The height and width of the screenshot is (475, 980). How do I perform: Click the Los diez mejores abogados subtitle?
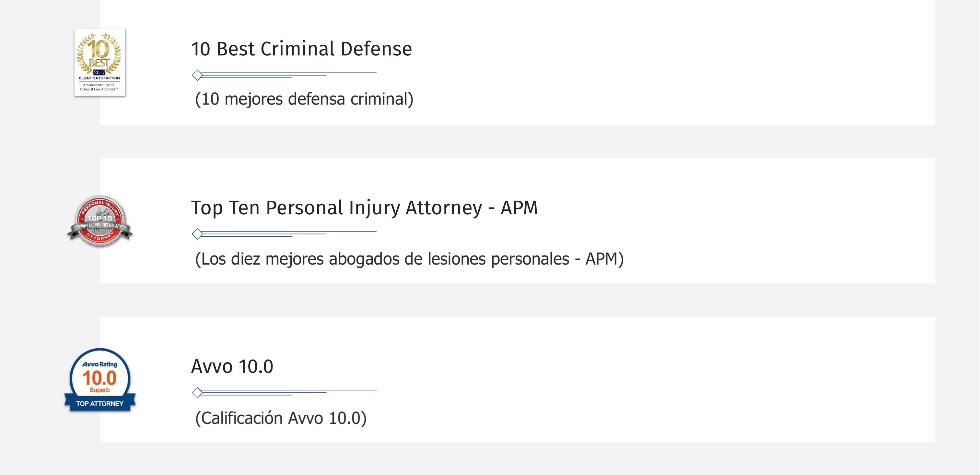[409, 259]
